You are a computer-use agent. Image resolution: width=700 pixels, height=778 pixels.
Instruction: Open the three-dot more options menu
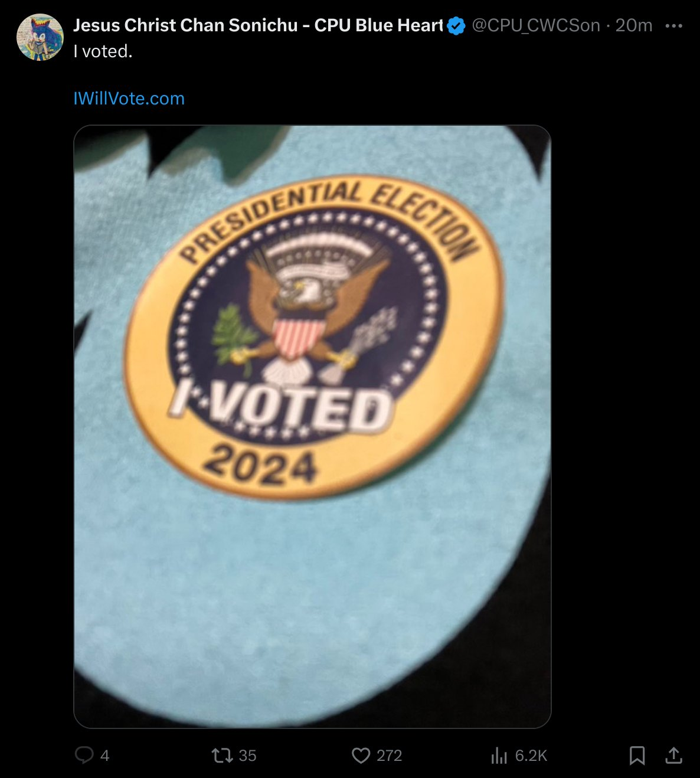[x=674, y=26]
